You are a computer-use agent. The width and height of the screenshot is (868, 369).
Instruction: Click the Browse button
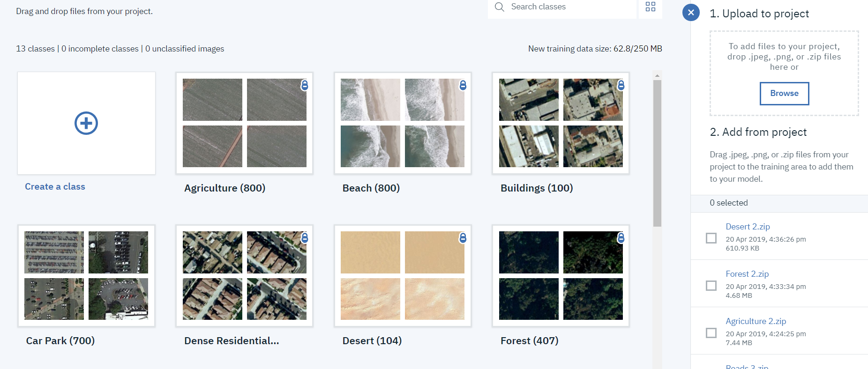click(x=784, y=94)
